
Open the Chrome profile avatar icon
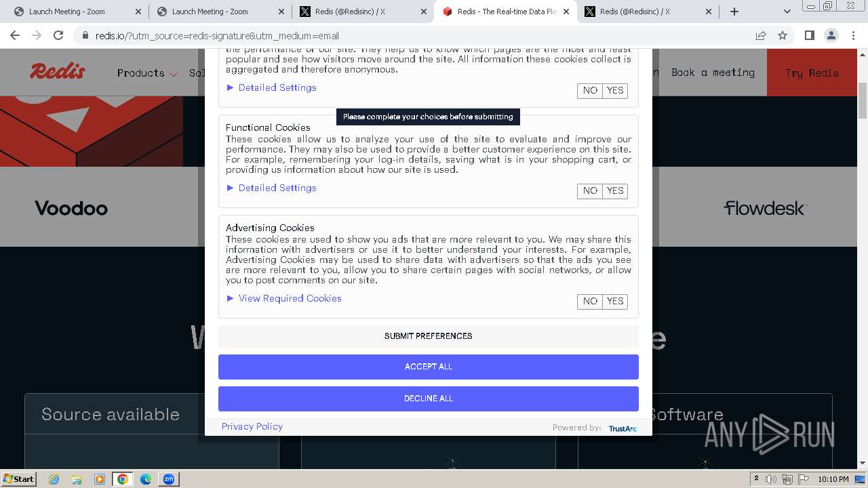point(831,35)
